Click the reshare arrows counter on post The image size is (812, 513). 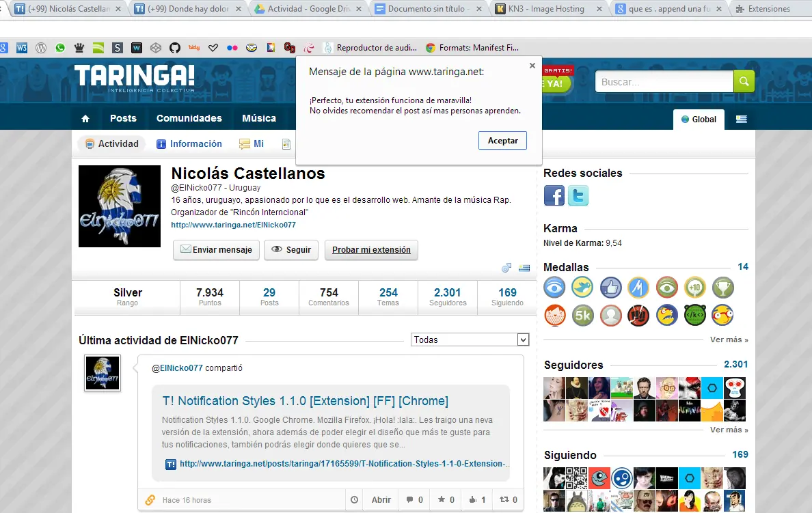pos(509,499)
